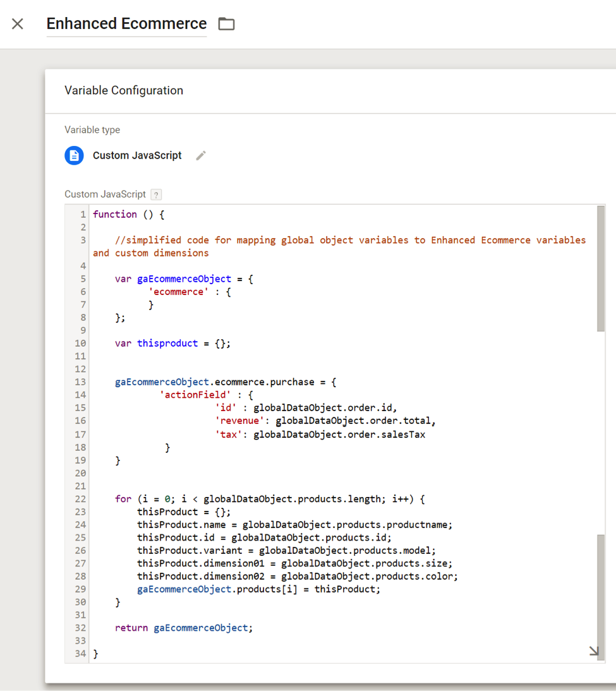This screenshot has width=616, height=691.
Task: Click the editor resize handle arrow
Action: [594, 651]
